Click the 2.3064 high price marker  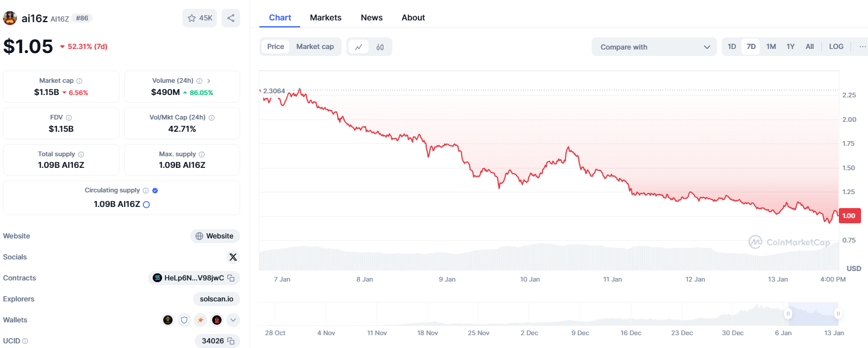pos(274,91)
